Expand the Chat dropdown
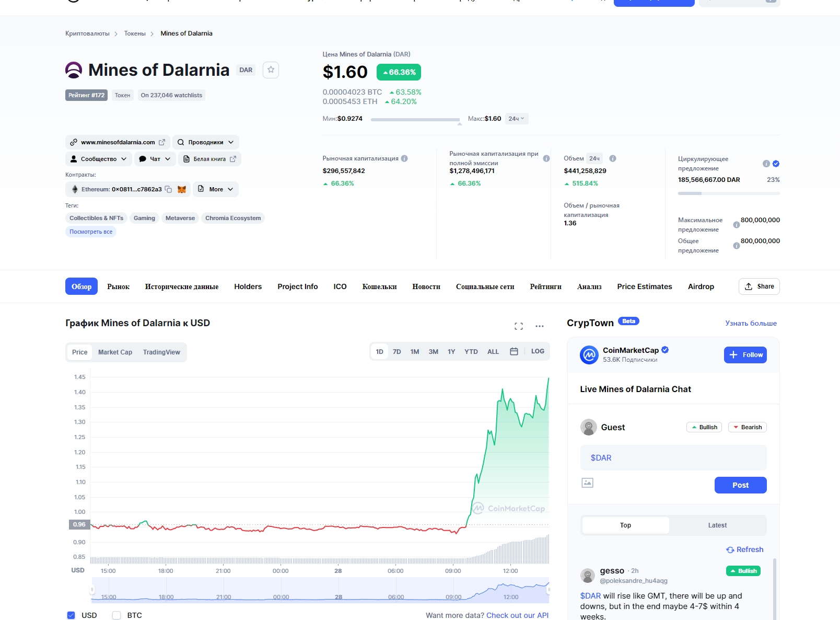 tap(155, 159)
